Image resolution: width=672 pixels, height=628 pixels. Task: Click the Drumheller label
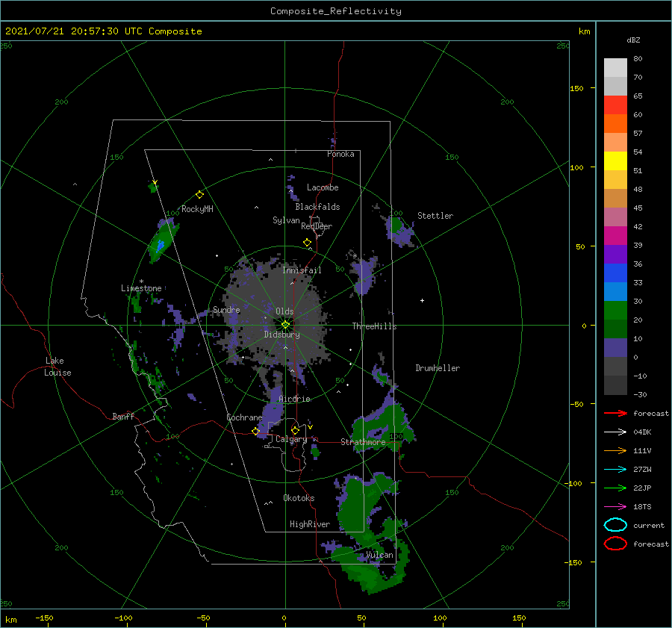tap(438, 368)
